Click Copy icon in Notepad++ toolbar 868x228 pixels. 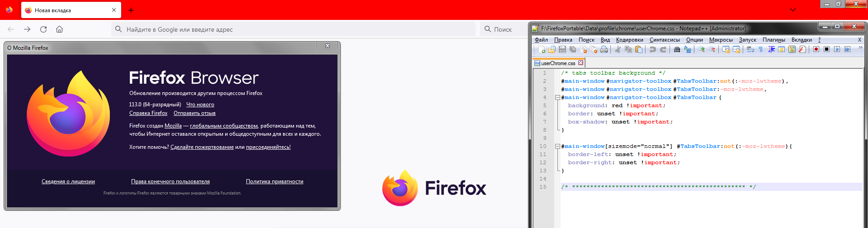(x=628, y=49)
